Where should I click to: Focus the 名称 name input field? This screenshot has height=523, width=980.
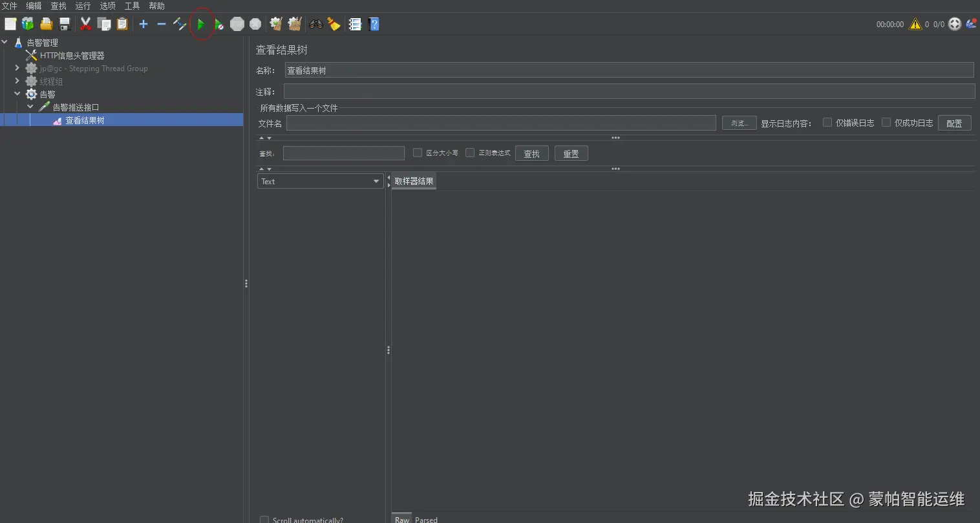point(629,70)
